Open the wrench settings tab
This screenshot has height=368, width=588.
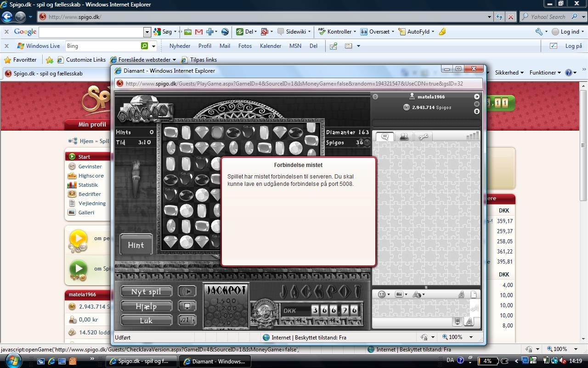point(423,137)
